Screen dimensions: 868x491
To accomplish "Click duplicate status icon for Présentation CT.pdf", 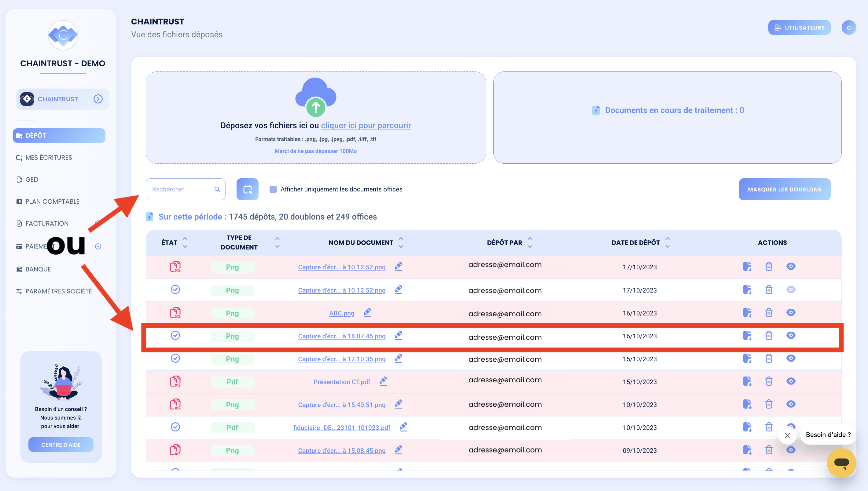I will click(x=175, y=381).
